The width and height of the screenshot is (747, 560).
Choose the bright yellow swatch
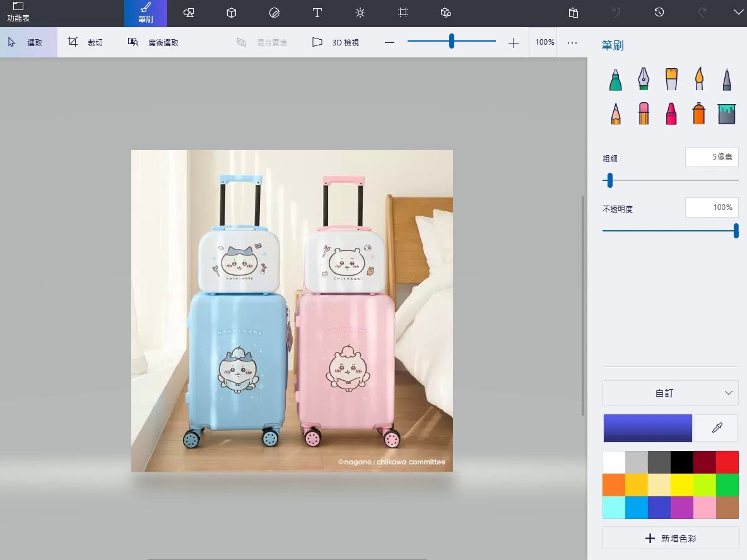click(682, 485)
